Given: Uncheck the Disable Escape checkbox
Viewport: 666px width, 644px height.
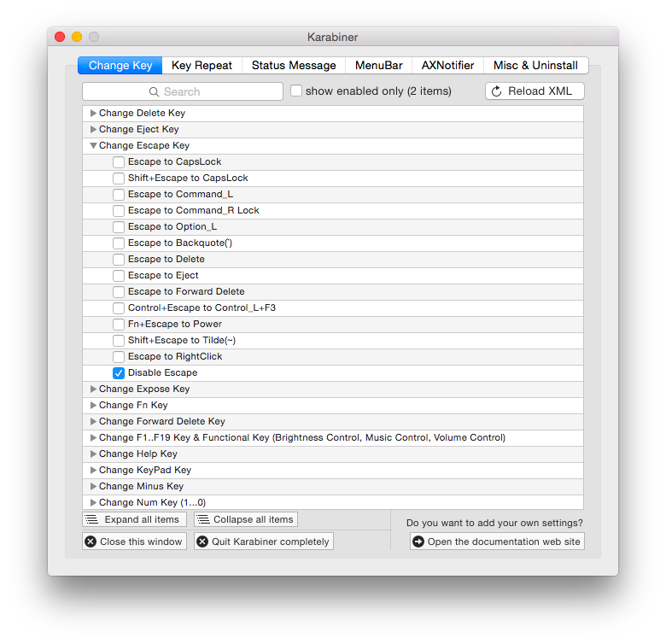Looking at the screenshot, I should click(119, 373).
